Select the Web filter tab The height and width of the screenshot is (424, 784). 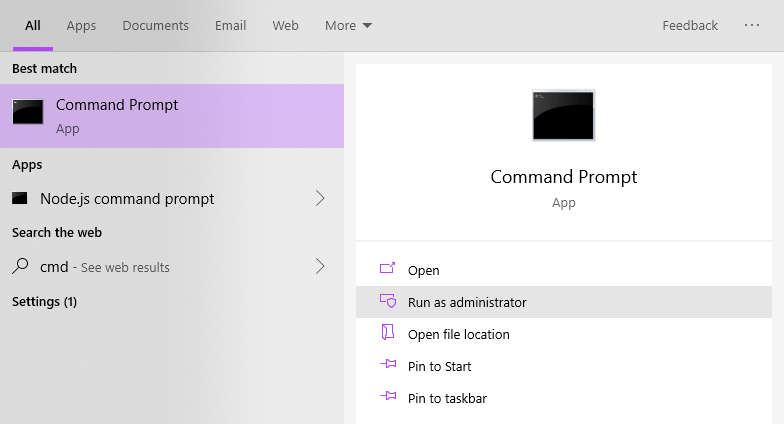pyautogui.click(x=285, y=25)
